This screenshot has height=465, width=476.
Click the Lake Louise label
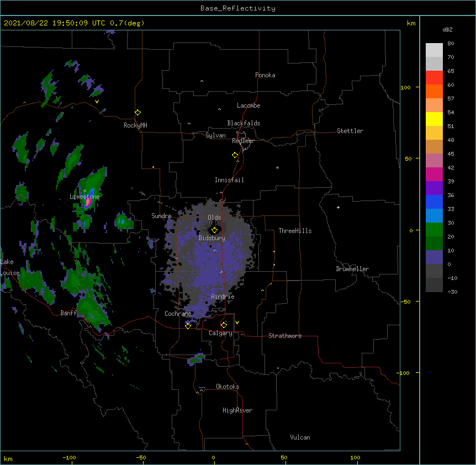tap(10, 267)
